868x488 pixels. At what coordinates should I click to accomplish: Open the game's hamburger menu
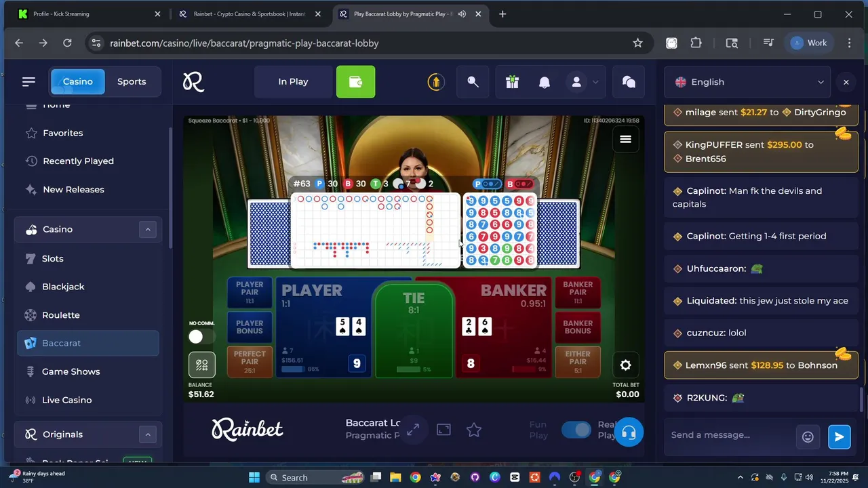coord(625,139)
